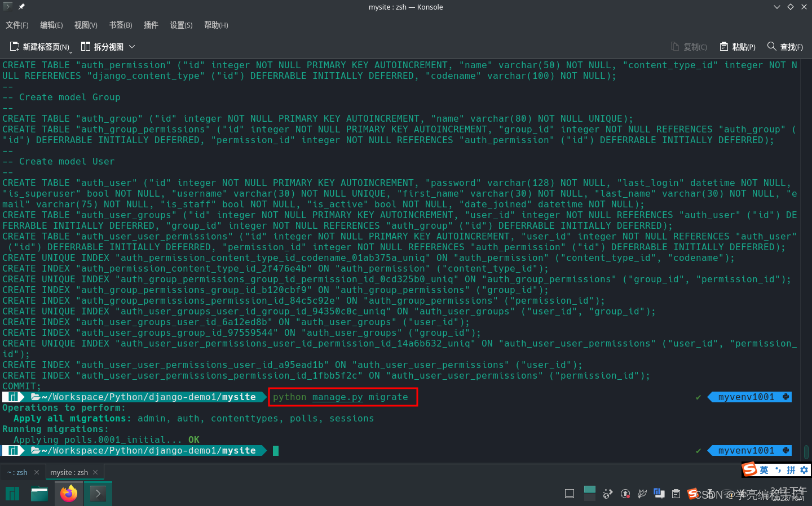Viewport: 812px width, 506px height.
Task: Switch to the bottom virtual desktop in pager
Action: pos(590,498)
